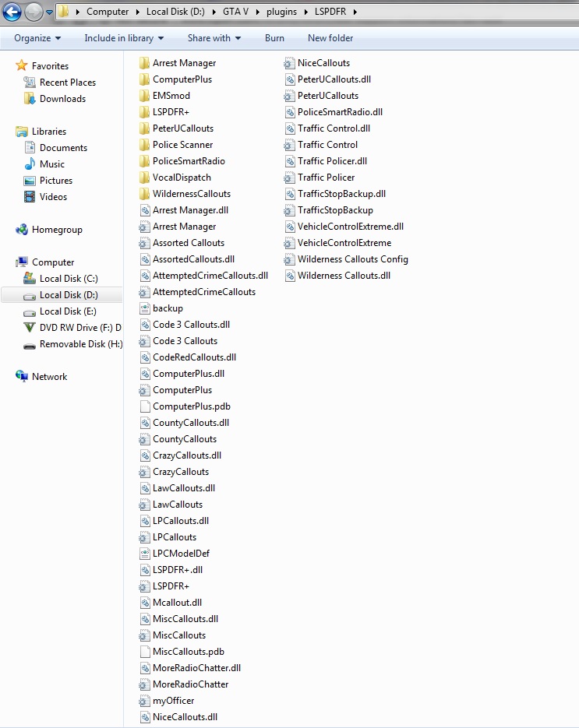Select the WildernessCallouts folder icon
This screenshot has height=728, width=579.
pyautogui.click(x=144, y=194)
